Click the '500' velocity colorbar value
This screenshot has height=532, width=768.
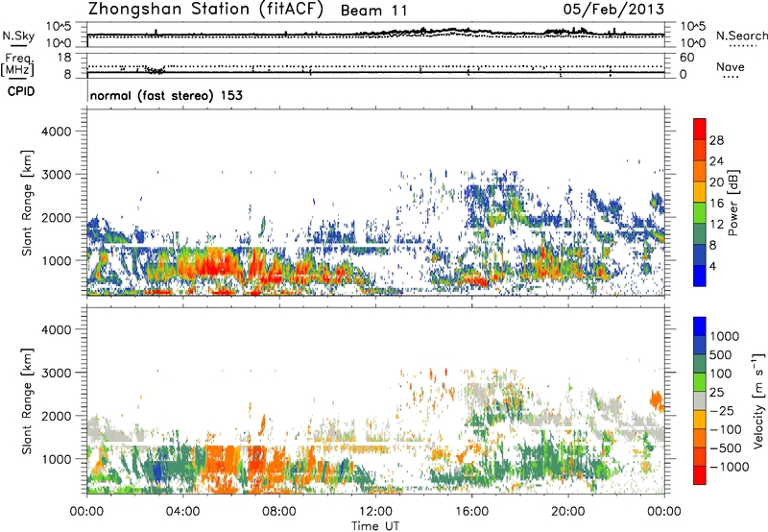click(x=721, y=355)
